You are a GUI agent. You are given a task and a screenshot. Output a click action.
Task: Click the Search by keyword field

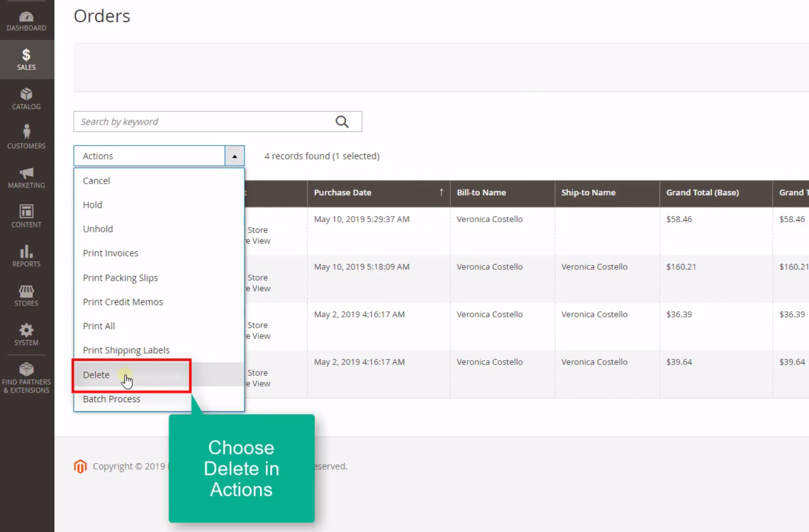(x=200, y=121)
